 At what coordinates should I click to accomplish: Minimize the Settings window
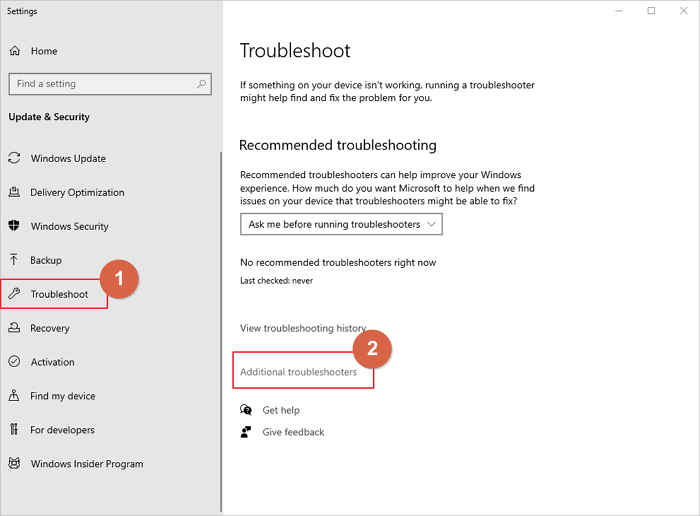point(618,11)
